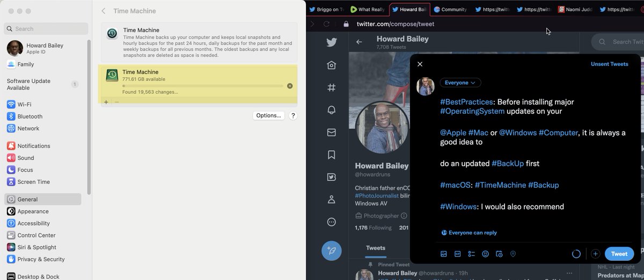
Task: Open Control Center settings
Action: [43, 235]
